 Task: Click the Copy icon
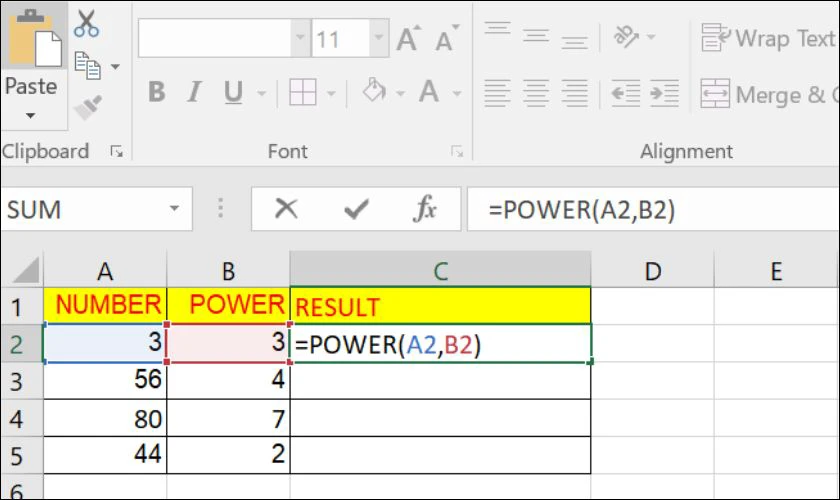(87, 65)
